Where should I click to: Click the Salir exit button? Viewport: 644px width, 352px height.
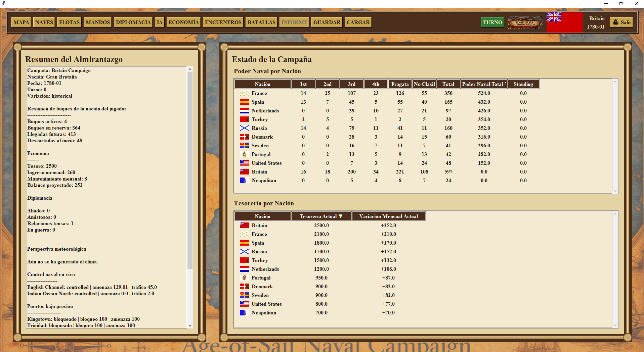pyautogui.click(x=621, y=22)
